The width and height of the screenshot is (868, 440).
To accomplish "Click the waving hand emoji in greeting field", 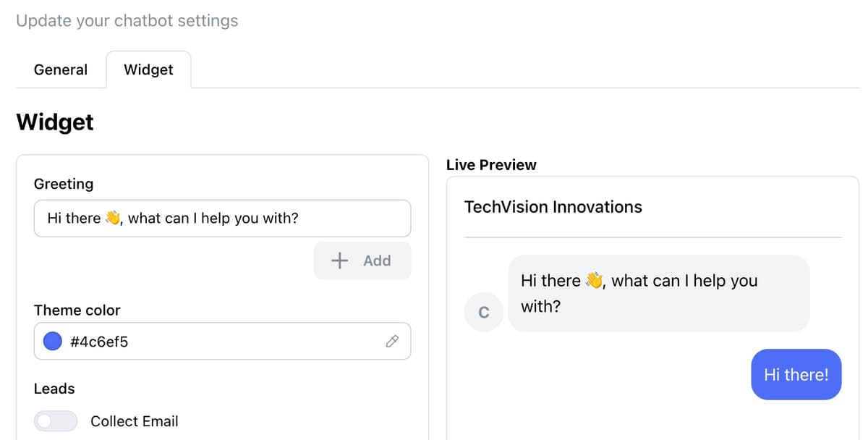I will tap(112, 219).
